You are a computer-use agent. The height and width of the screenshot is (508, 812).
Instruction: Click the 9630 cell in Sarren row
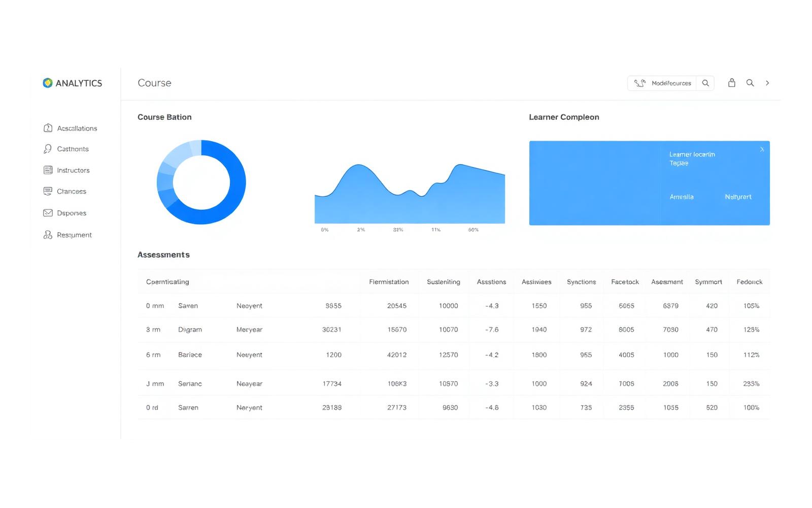450,407
